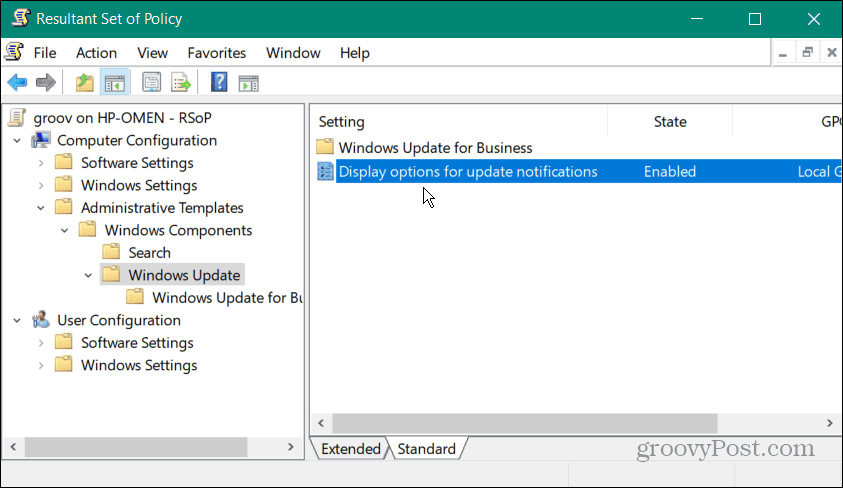
Task: Click the Computer Configuration computer icon
Action: pyautogui.click(x=41, y=140)
